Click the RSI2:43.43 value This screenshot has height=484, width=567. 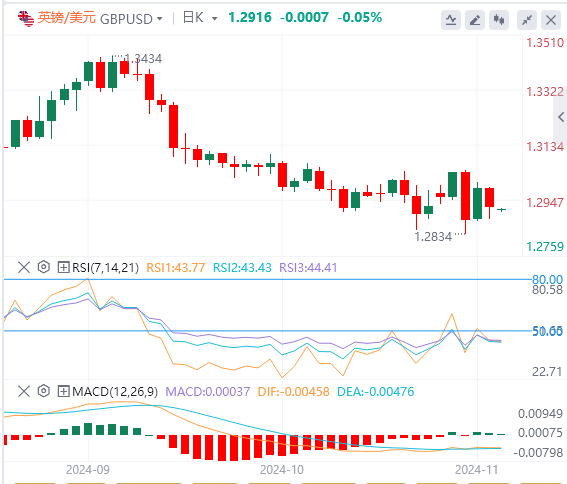[242, 268]
